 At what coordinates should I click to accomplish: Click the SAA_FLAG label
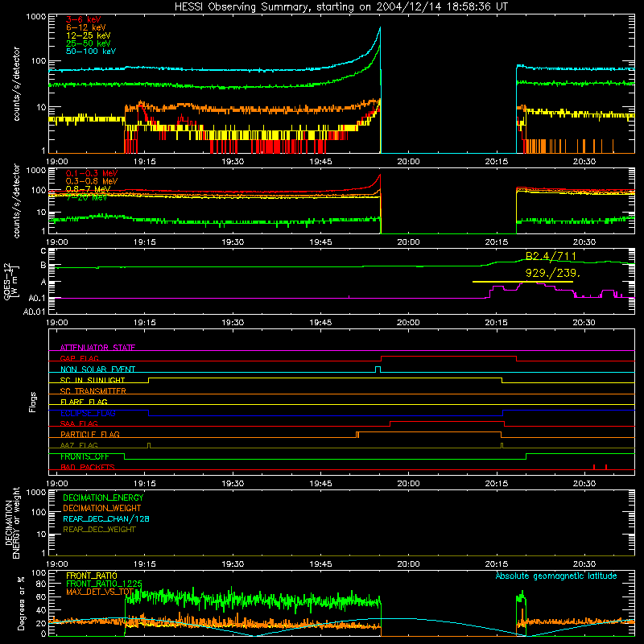79,423
